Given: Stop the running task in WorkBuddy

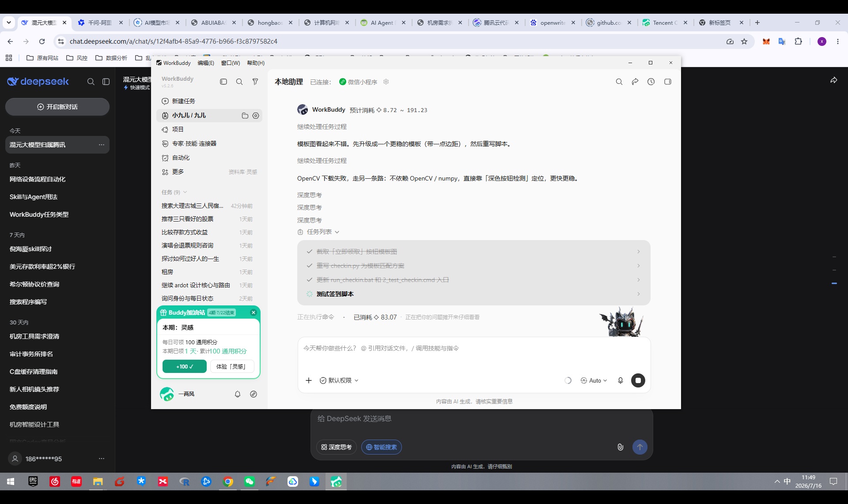Looking at the screenshot, I should tap(638, 380).
